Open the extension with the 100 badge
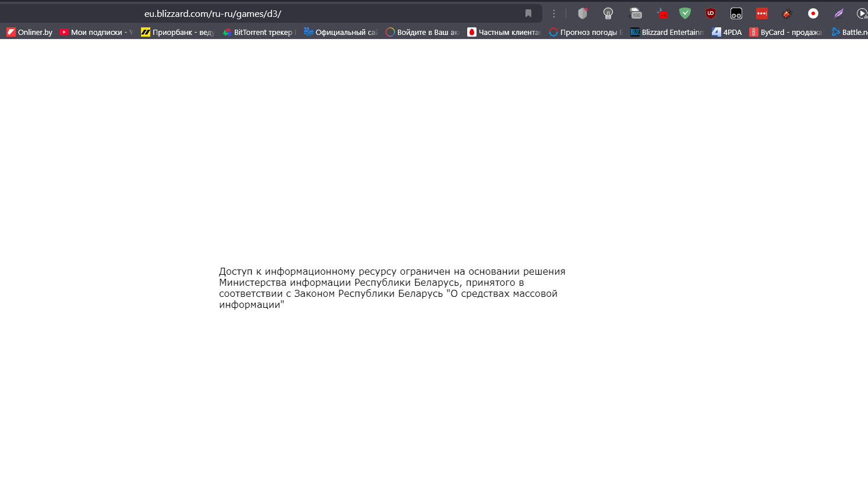Viewport: 868px width, 486px height. click(x=636, y=13)
